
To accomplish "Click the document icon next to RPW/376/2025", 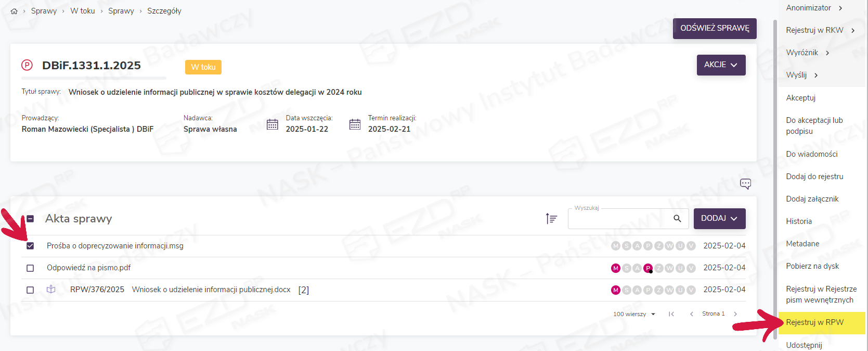I will pyautogui.click(x=51, y=290).
